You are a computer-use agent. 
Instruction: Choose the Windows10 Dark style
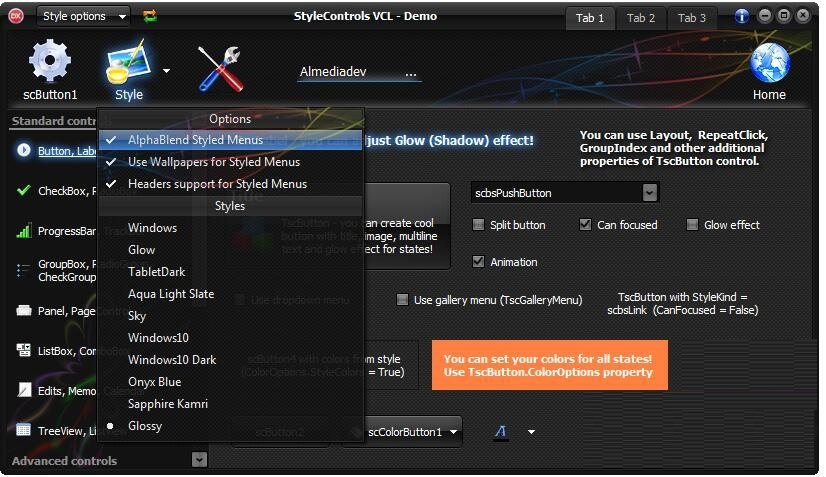coord(230,360)
